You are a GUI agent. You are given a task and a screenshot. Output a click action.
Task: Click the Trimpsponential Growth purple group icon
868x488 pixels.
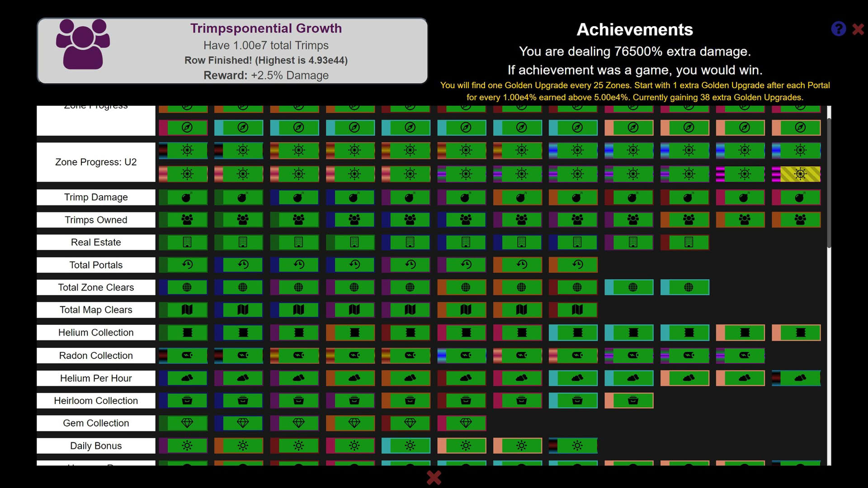83,44
